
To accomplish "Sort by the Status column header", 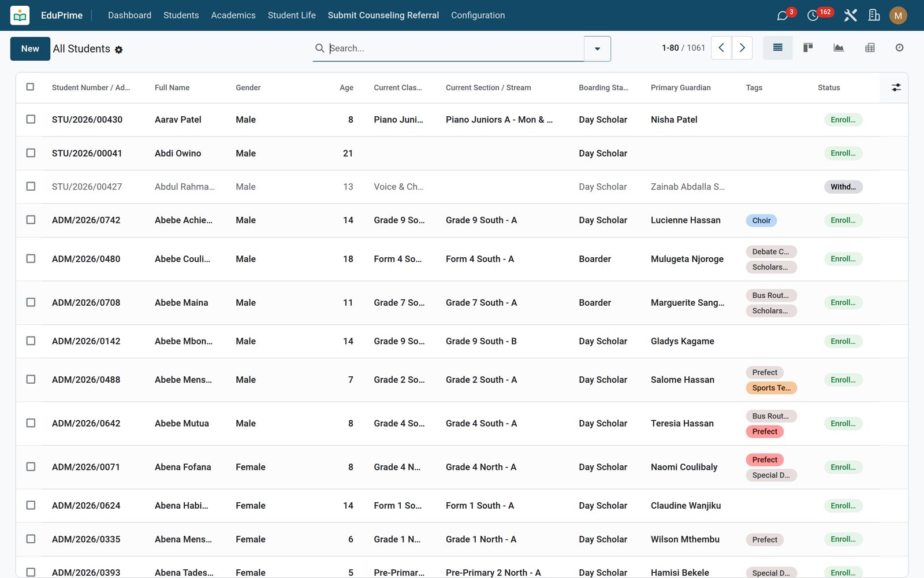I will pos(829,88).
